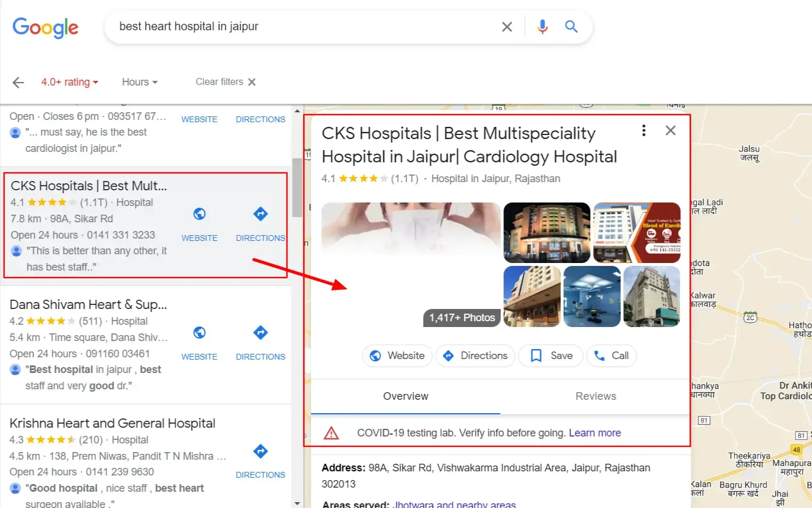This screenshot has width=812, height=508.
Task: Open Dana Shivam Heart listing title
Action: (88, 305)
